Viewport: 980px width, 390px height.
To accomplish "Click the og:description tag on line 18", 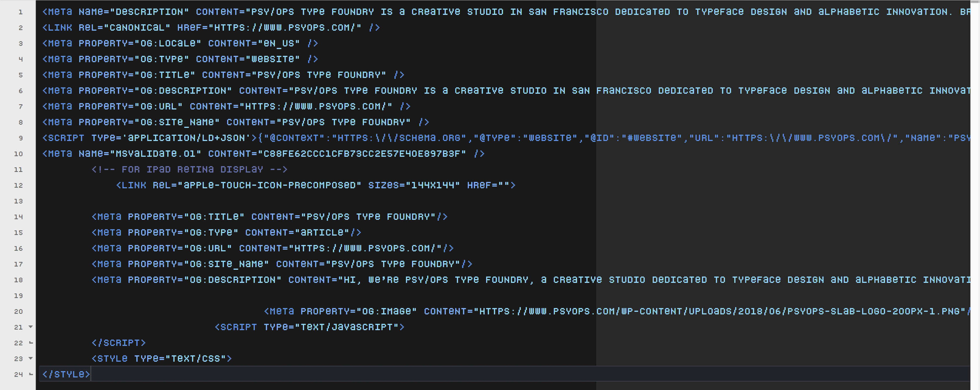I will 531,280.
